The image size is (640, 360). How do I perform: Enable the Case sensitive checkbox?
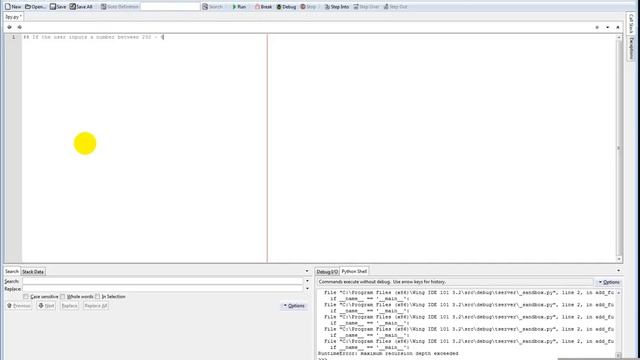click(26, 297)
